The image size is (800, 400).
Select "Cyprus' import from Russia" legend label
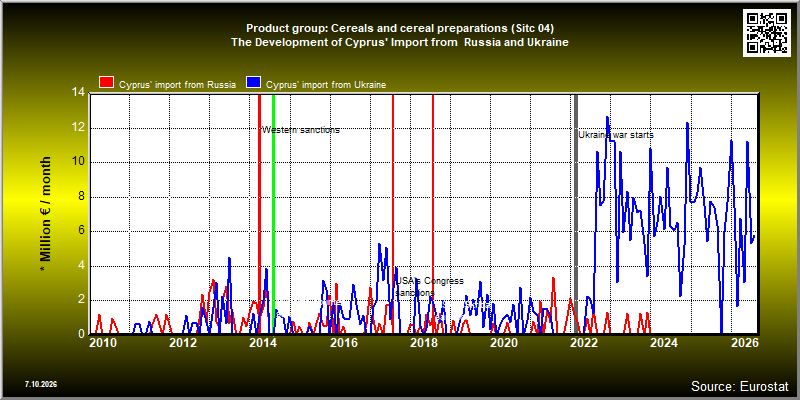tap(177, 85)
